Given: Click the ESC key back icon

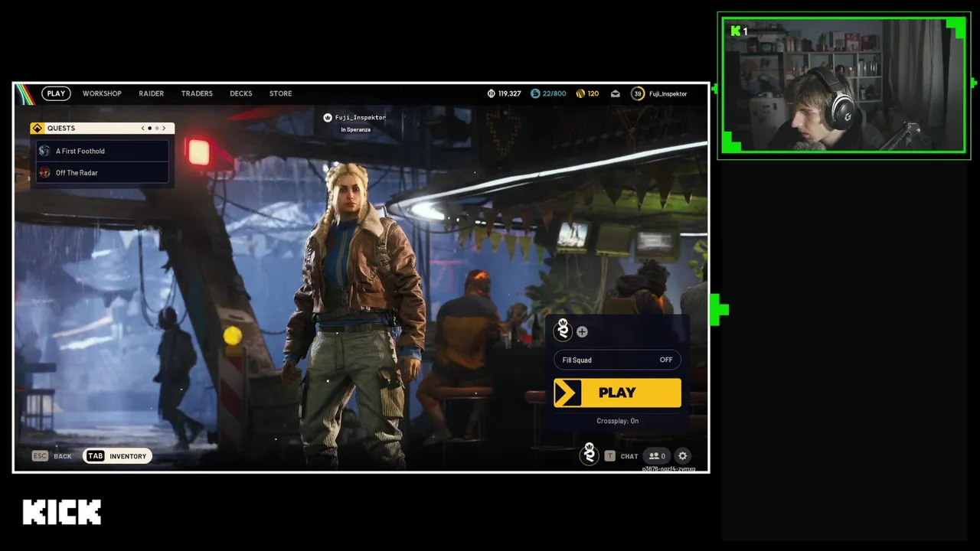Looking at the screenshot, I should tap(40, 456).
